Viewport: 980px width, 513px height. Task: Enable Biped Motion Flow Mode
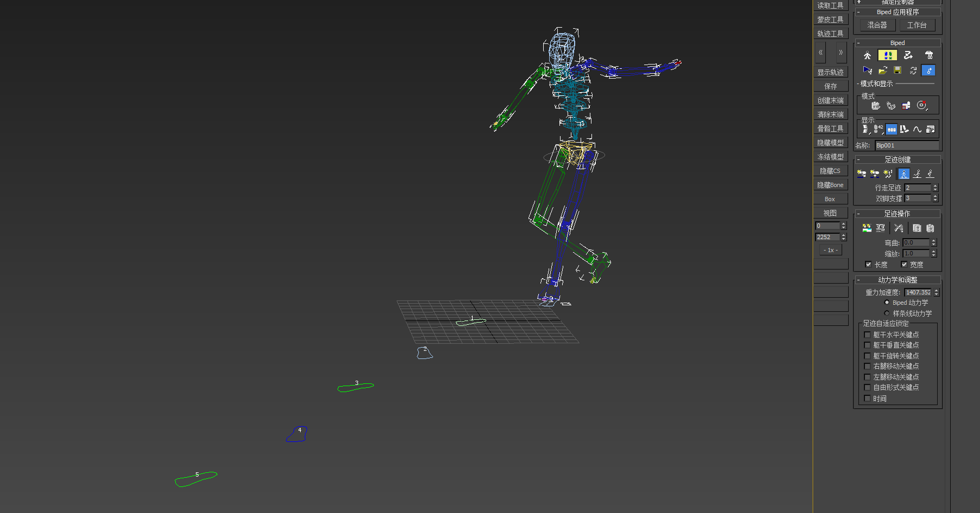(908, 55)
